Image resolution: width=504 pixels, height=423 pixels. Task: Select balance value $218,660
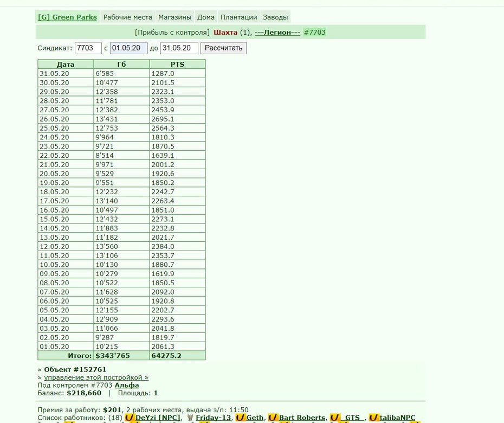[x=84, y=393]
